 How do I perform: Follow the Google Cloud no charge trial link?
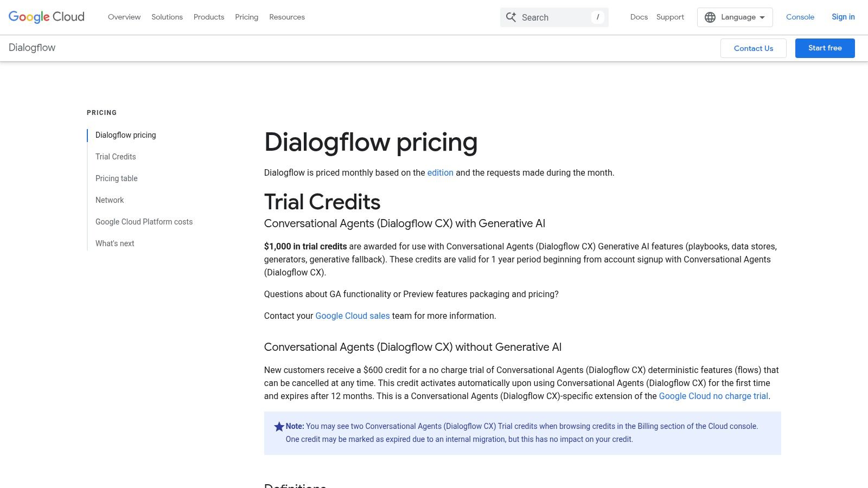pos(713,396)
